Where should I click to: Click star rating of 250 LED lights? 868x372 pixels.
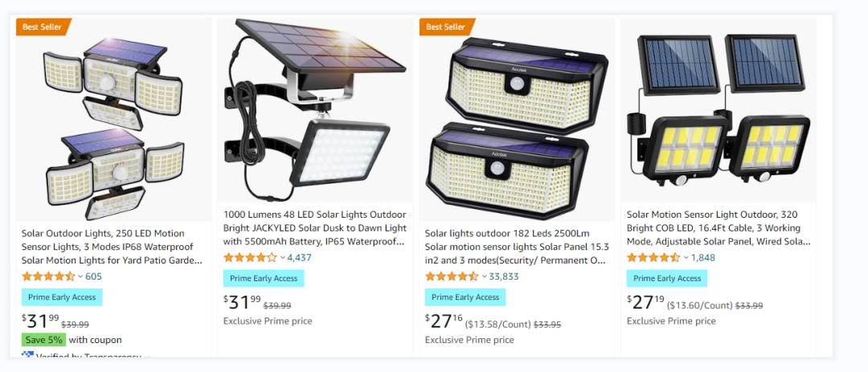coord(48,276)
